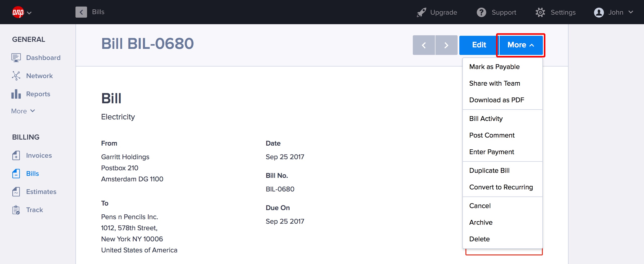This screenshot has height=264, width=644.
Task: Choose Download as PDF option
Action: (497, 100)
